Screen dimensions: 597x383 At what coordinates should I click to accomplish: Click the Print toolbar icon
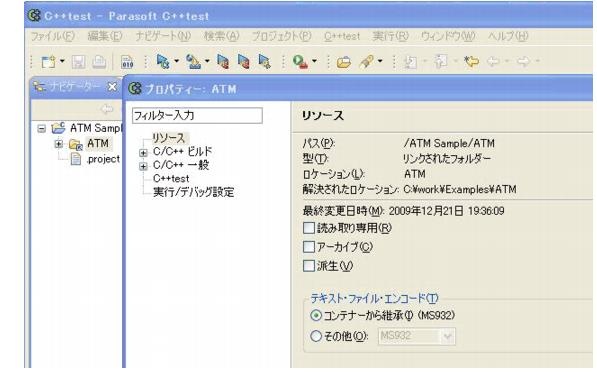[99, 62]
